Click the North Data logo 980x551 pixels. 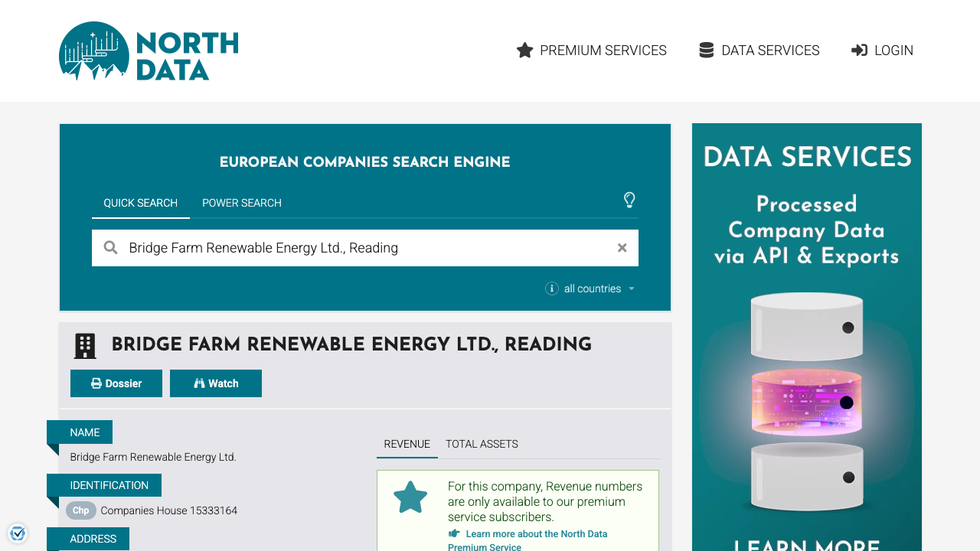(148, 51)
